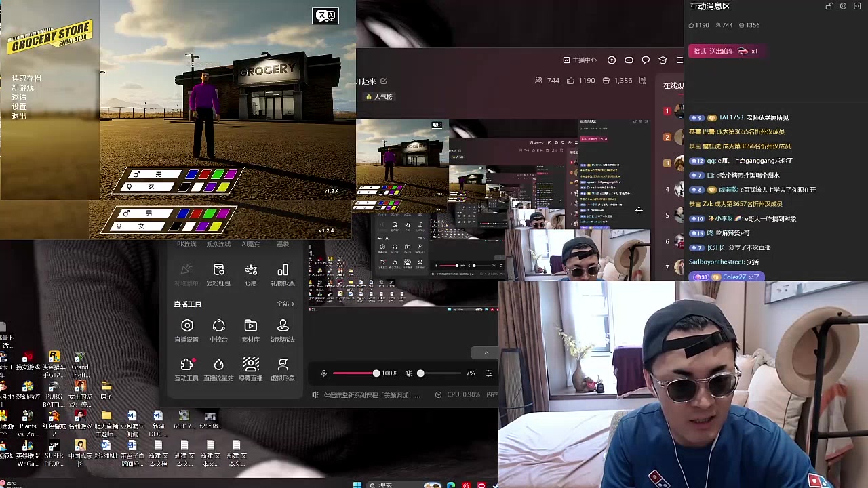Open the 红色警戒2 desktop shortcut
Image resolution: width=868 pixels, height=488 pixels.
[x=54, y=424]
